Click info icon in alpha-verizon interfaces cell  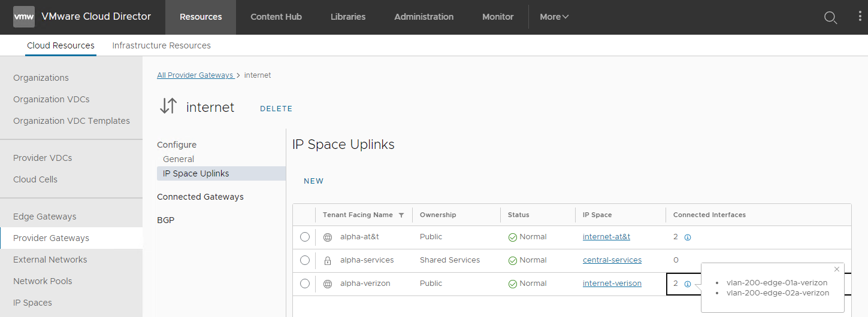coord(688,284)
